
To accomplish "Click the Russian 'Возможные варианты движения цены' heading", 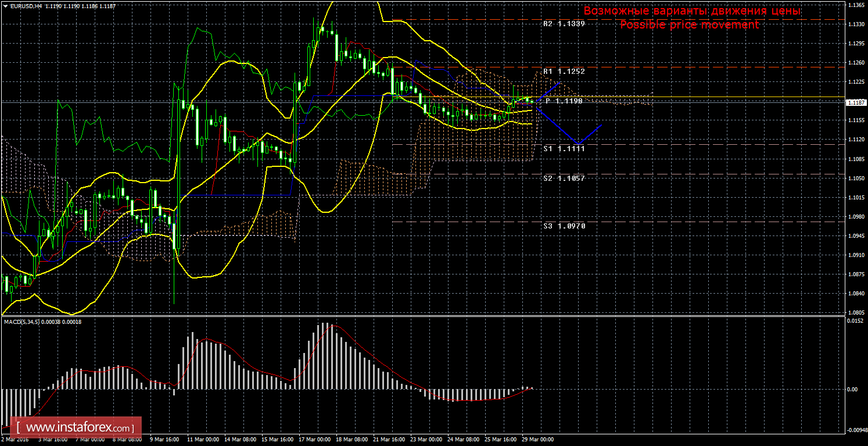I will (x=691, y=11).
